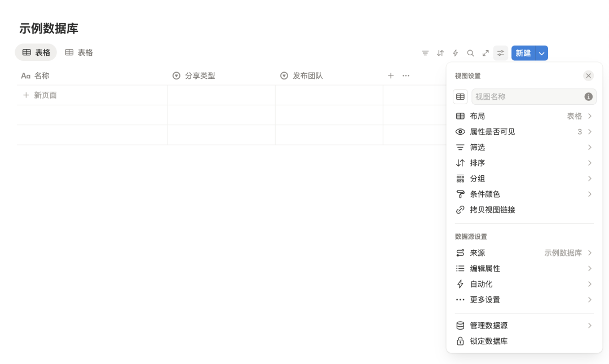
Task: Switch to the second 表格 view tab
Action: click(x=79, y=52)
